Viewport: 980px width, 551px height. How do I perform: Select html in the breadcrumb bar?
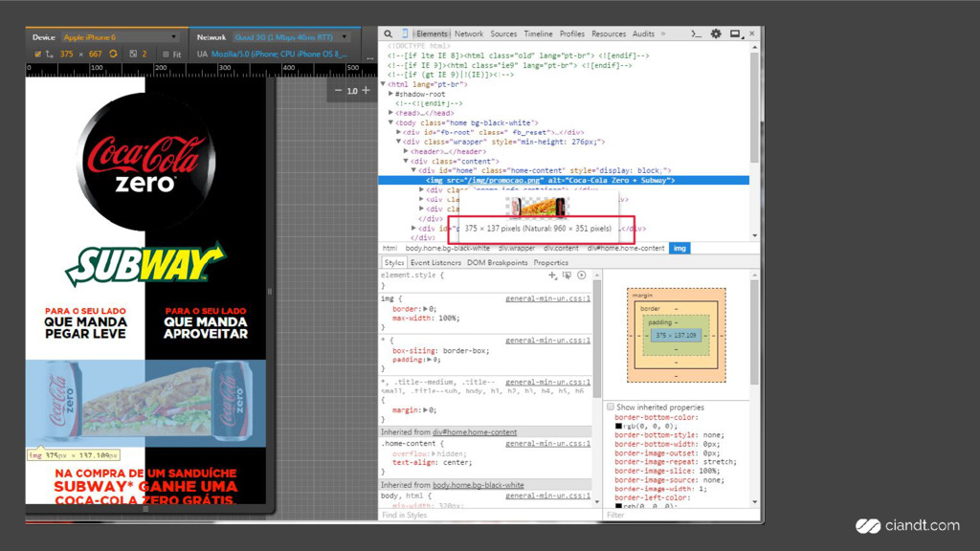[390, 248]
